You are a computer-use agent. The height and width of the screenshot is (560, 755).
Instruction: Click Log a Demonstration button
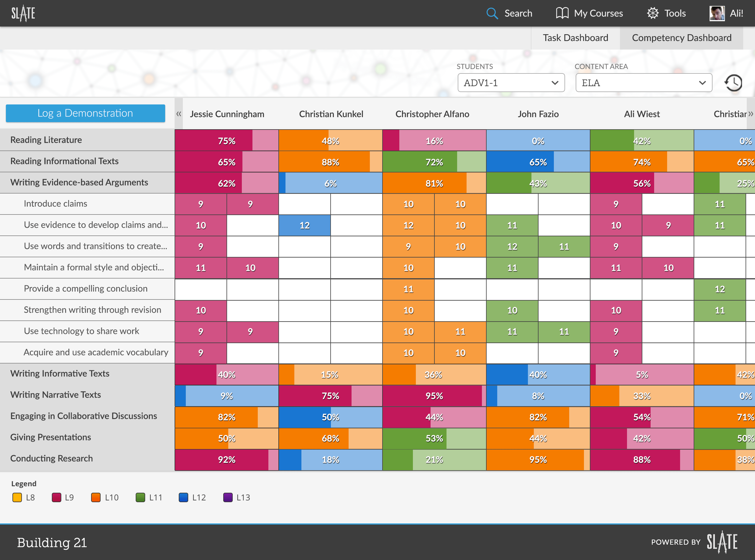(86, 113)
